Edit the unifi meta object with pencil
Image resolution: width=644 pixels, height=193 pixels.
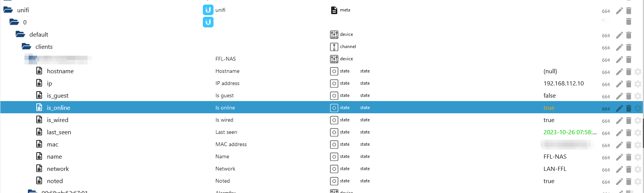(x=619, y=11)
